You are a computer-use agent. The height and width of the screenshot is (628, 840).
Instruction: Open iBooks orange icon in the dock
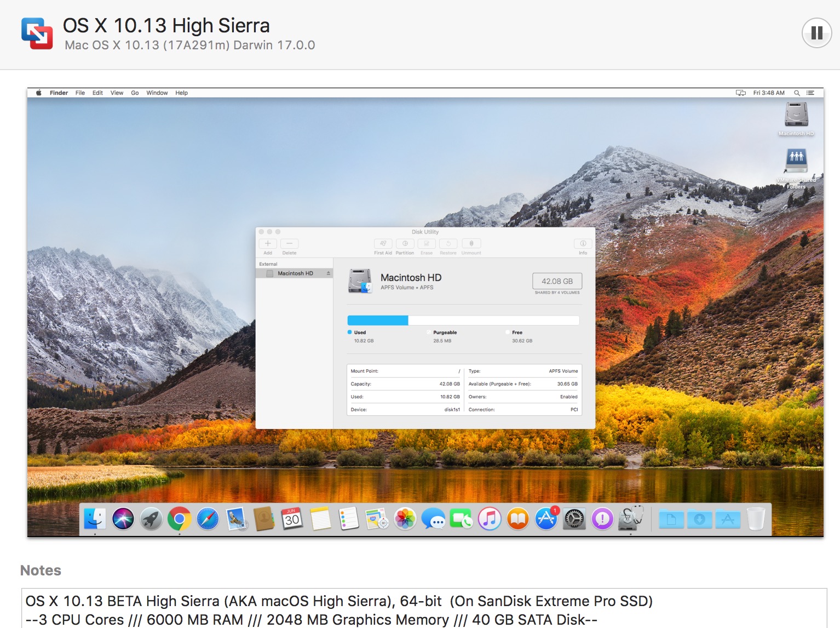(x=517, y=518)
